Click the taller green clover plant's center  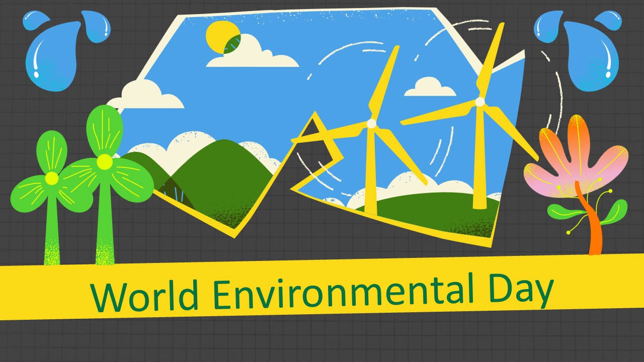105,162
